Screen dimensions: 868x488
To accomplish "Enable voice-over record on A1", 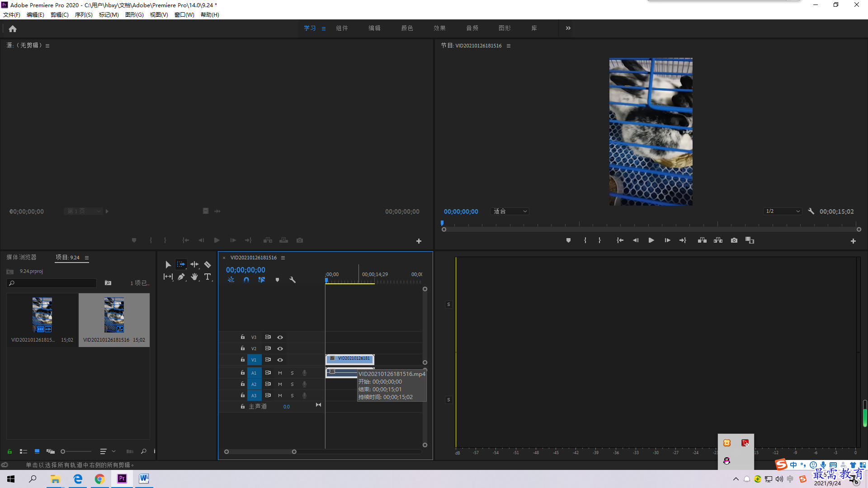I will point(304,373).
